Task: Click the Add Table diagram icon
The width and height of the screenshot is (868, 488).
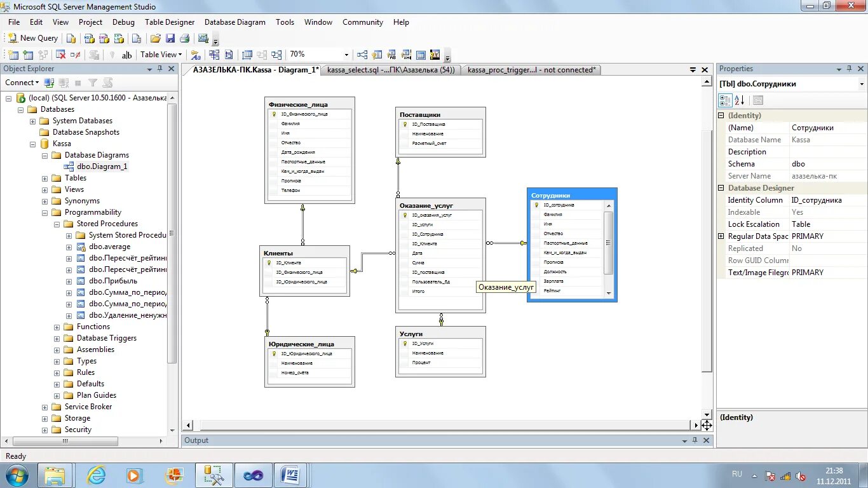Action: (27, 55)
